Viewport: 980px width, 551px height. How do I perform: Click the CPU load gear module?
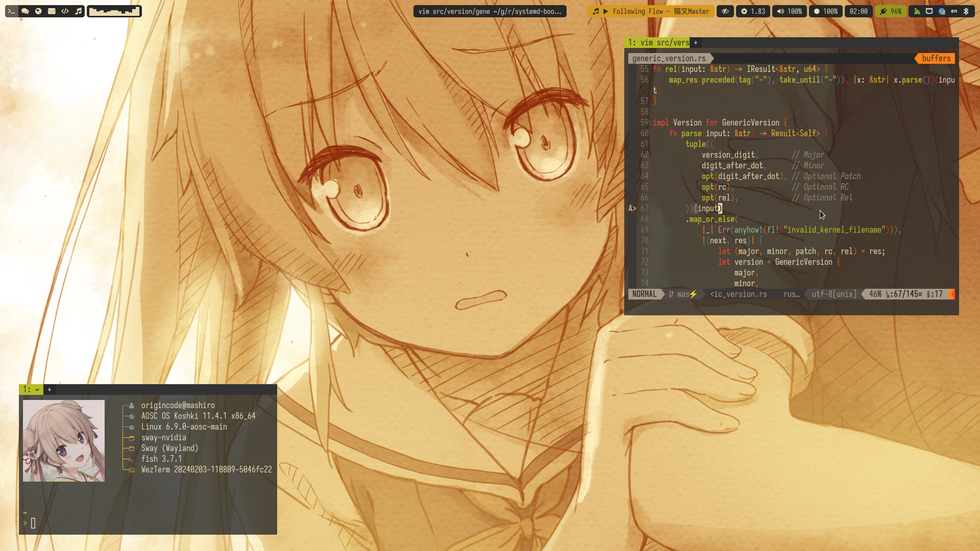coord(753,11)
